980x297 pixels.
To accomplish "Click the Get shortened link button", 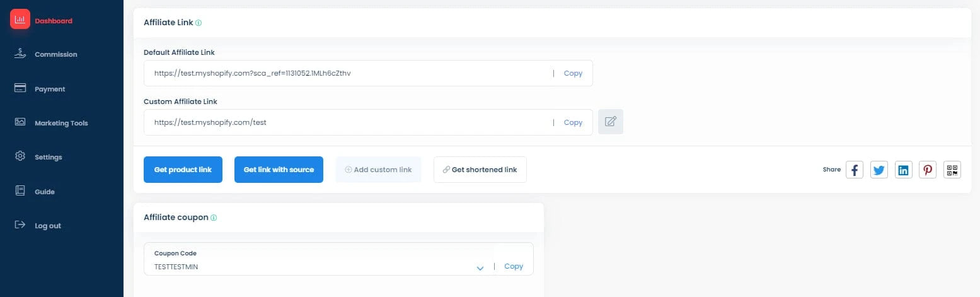I will tap(480, 170).
